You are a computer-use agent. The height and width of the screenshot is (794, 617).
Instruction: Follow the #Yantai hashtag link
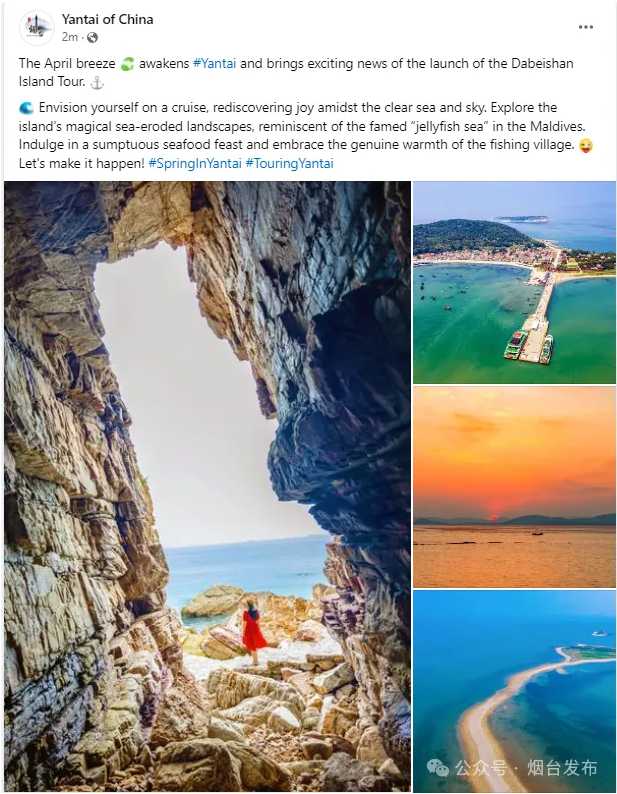[215, 63]
